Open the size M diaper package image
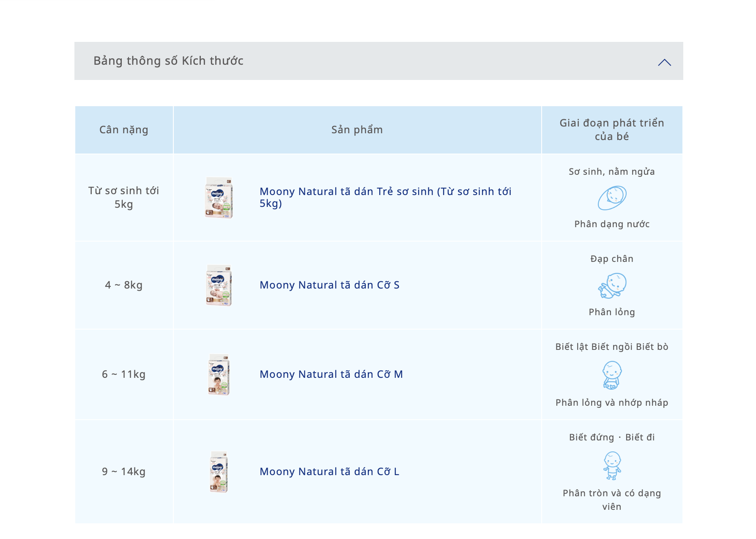The image size is (756, 539). pos(219,374)
